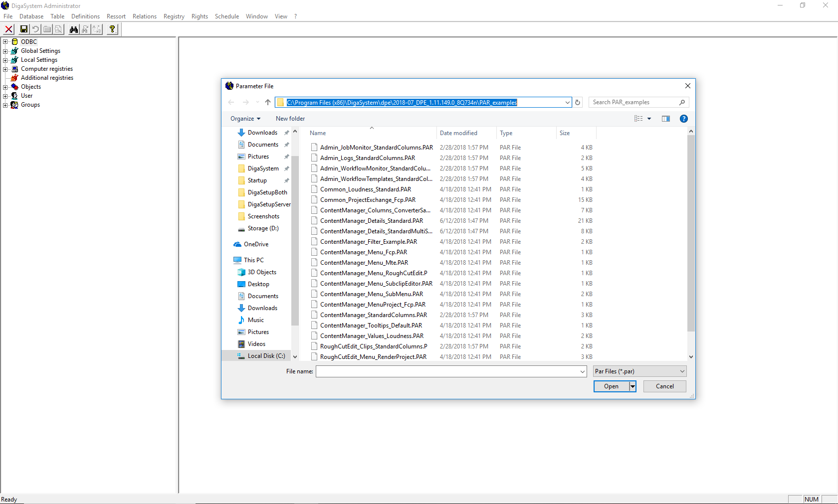This screenshot has width=838, height=504.
Task: Expand the ODBC tree node
Action: (5, 42)
